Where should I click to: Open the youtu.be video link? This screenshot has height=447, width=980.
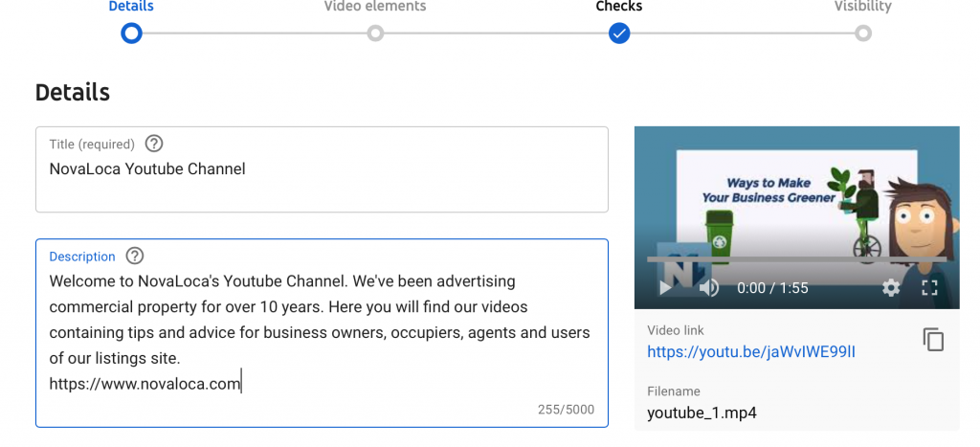tap(751, 352)
